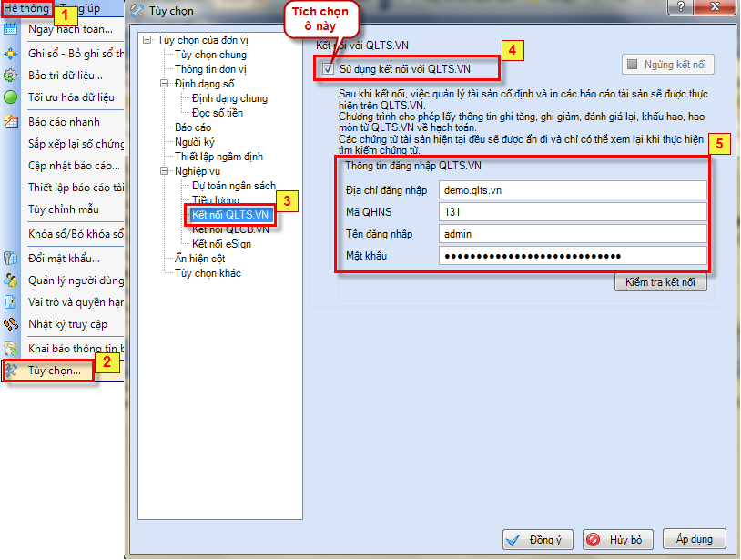The image size is (741, 560).
Task: Click the arrows icon beside Ghi sổ
Action: tap(10, 54)
